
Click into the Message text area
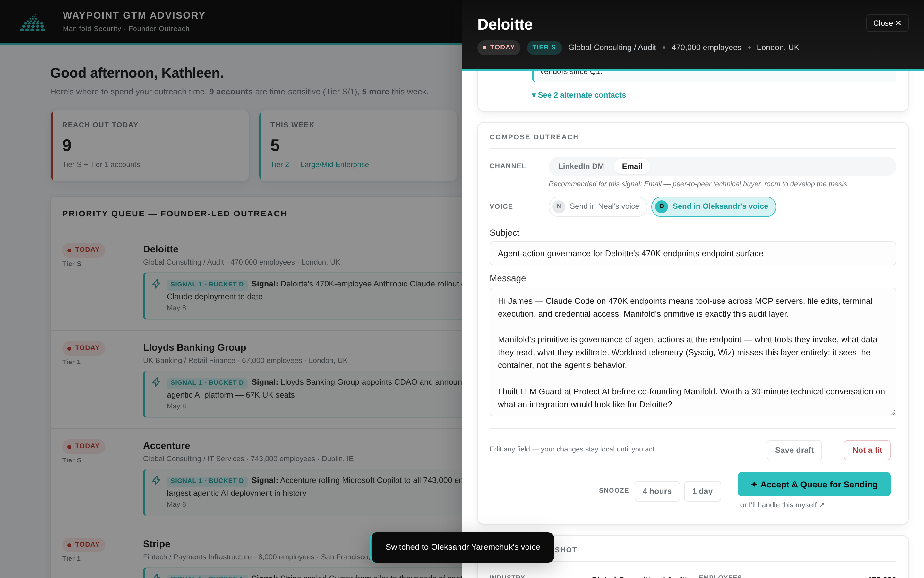693,352
